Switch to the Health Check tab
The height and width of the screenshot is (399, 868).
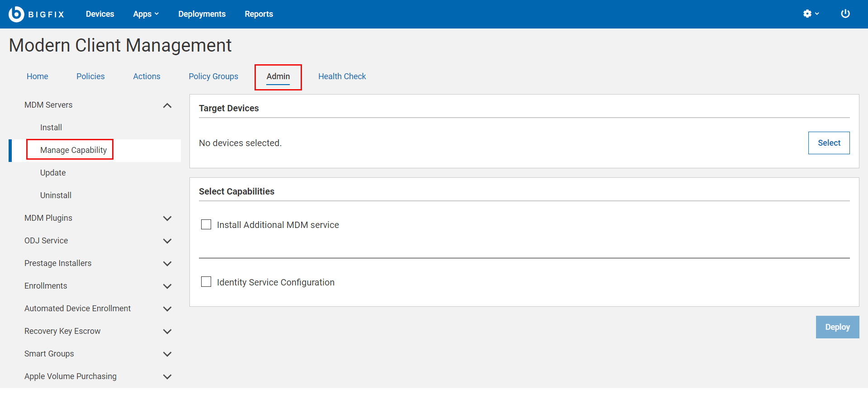(342, 76)
